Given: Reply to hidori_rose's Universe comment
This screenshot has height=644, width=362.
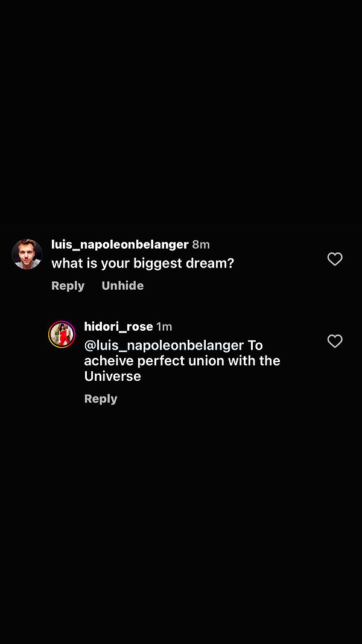Looking at the screenshot, I should (101, 399).
